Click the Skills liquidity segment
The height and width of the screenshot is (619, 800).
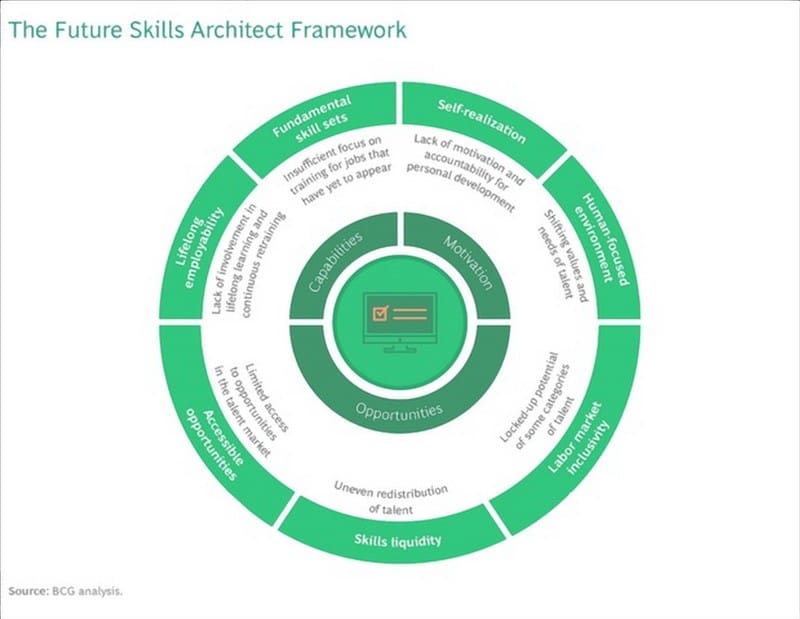coord(398,542)
